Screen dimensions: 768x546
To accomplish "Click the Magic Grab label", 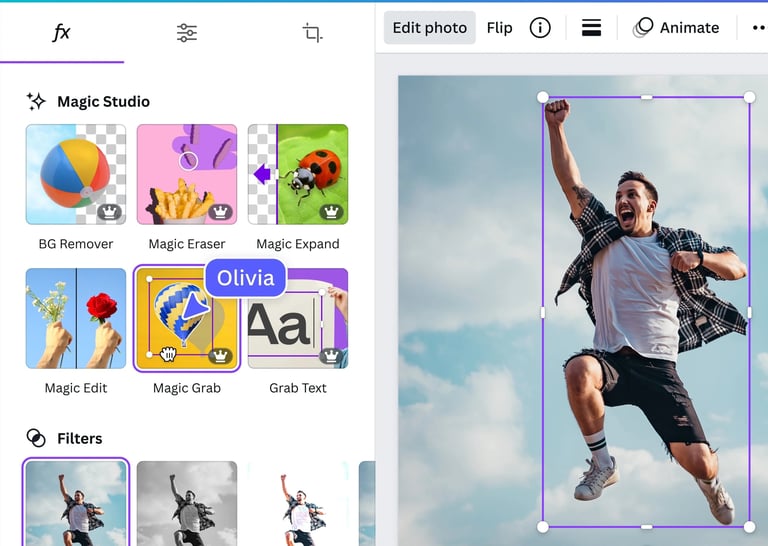I will [x=187, y=388].
